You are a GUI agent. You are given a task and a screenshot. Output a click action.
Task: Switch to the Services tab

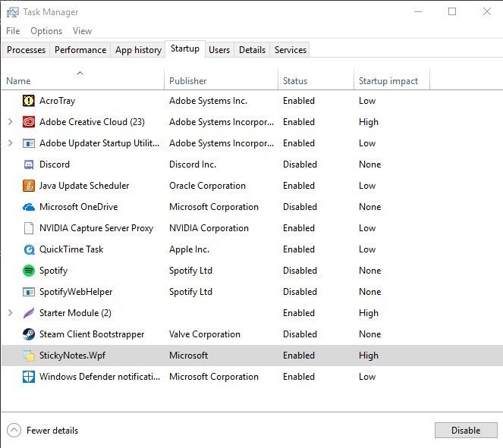291,50
